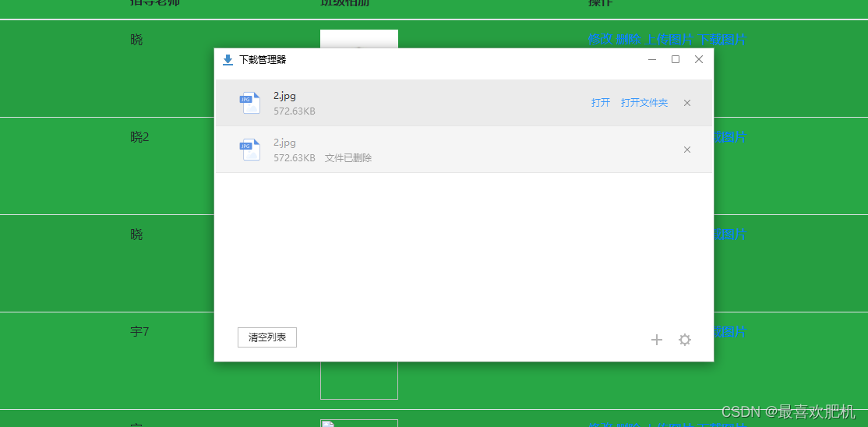Minimize the 下载管理器 window
The image size is (868, 427).
[x=652, y=59]
